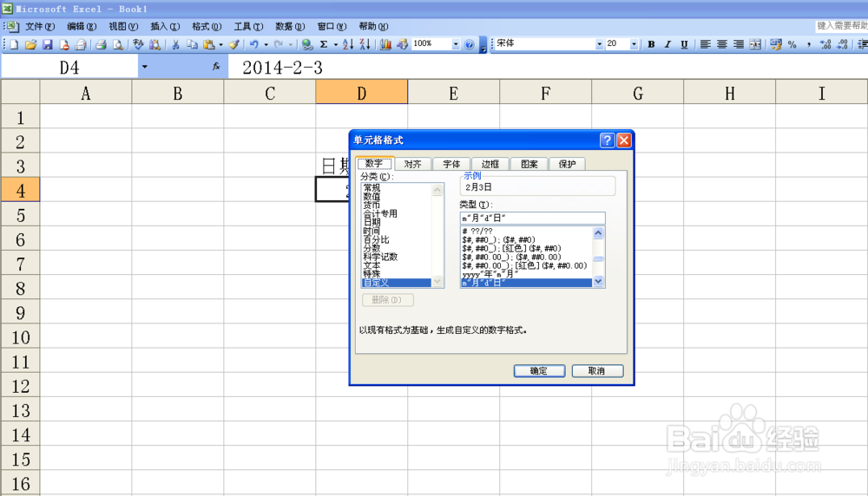Open the Chart Wizard icon

(x=386, y=45)
